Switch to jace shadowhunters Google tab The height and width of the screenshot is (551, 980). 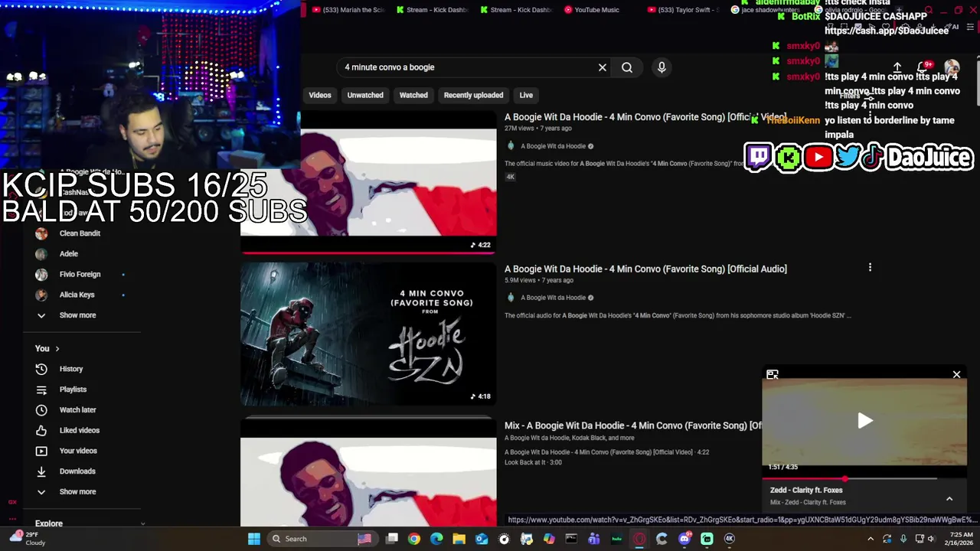(x=766, y=10)
